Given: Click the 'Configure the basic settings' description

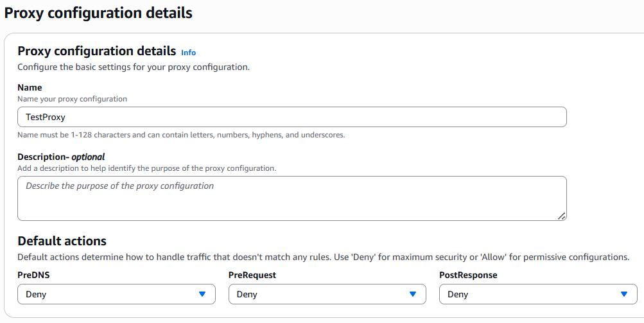Looking at the screenshot, I should (x=133, y=67).
